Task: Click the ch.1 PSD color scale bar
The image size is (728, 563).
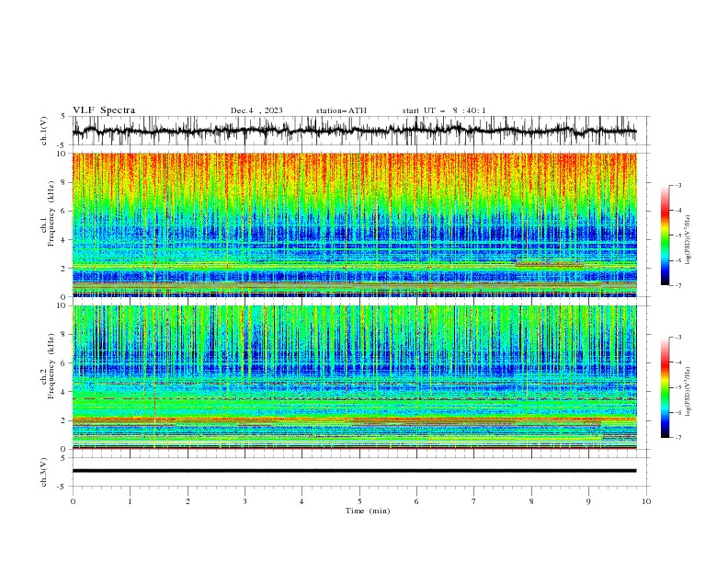Action: pyautogui.click(x=665, y=236)
